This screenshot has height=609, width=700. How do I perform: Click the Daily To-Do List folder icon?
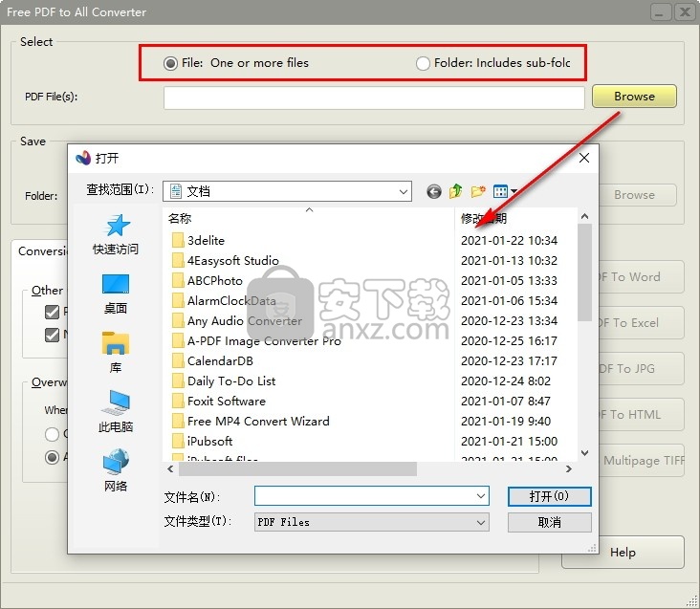point(178,381)
